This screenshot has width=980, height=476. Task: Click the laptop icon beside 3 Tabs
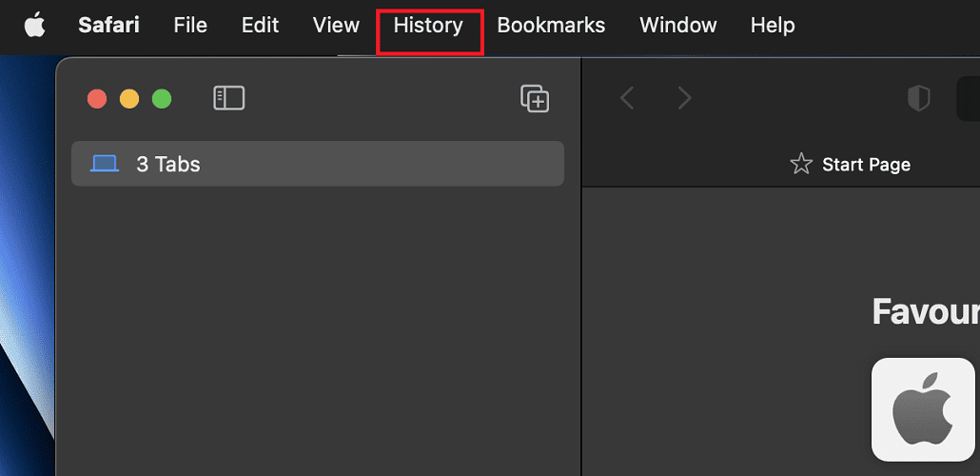pyautogui.click(x=105, y=164)
